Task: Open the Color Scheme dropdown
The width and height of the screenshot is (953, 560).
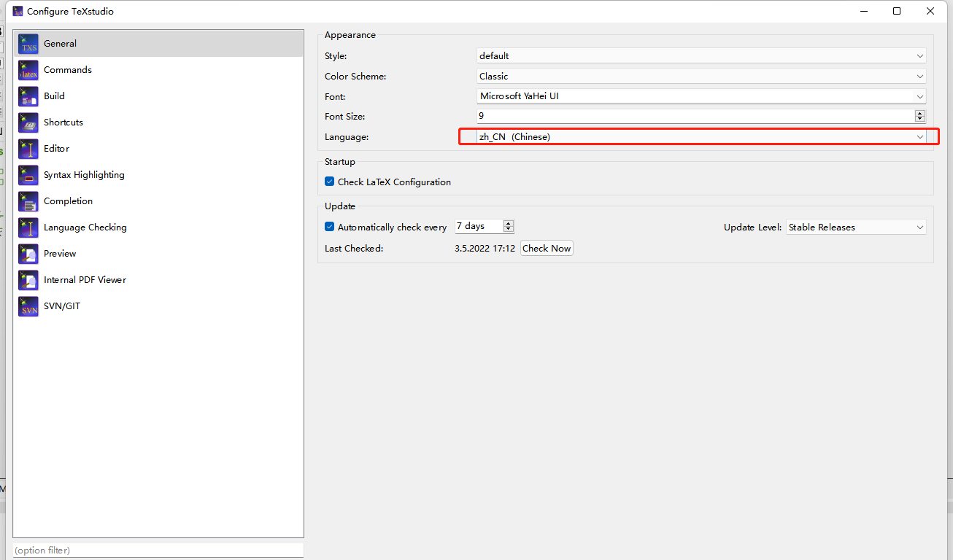Action: pyautogui.click(x=701, y=77)
